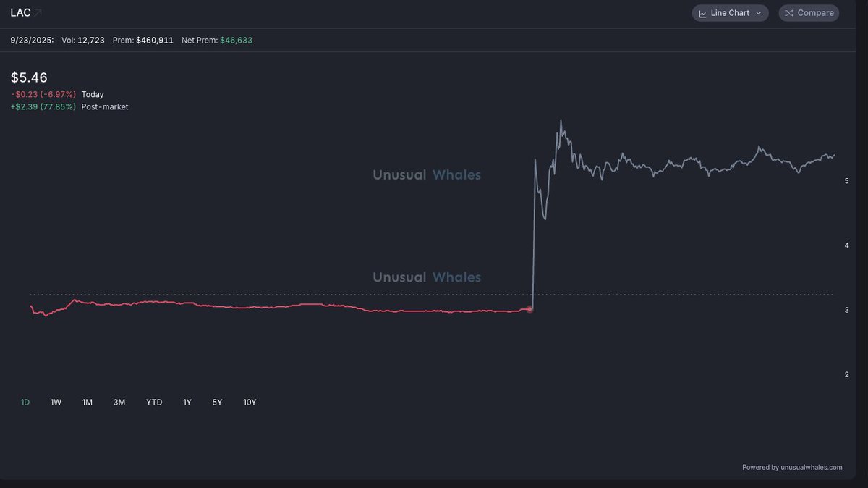Select the 1D time range
The height and width of the screenshot is (488, 868).
[25, 403]
